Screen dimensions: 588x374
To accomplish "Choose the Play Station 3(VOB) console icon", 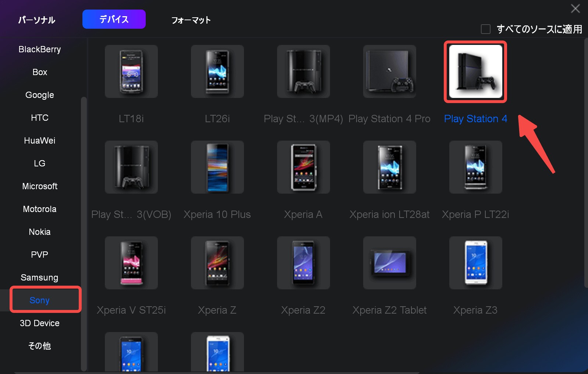I will point(131,167).
